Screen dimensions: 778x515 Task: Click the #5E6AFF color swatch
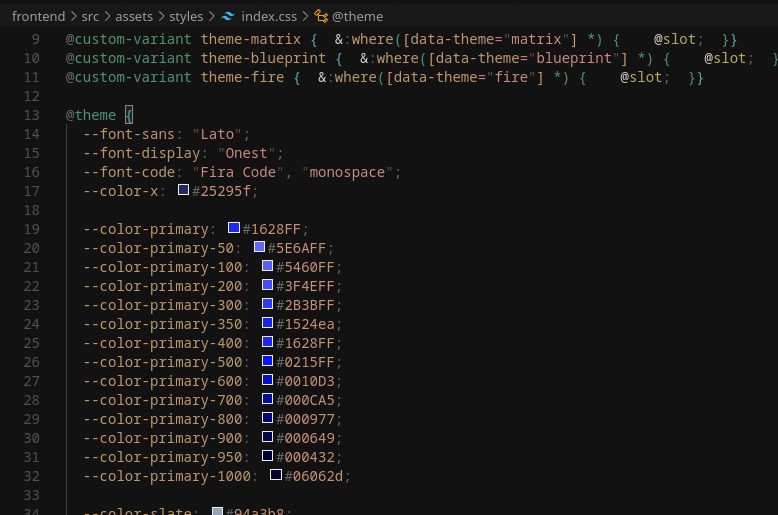[x=259, y=247]
